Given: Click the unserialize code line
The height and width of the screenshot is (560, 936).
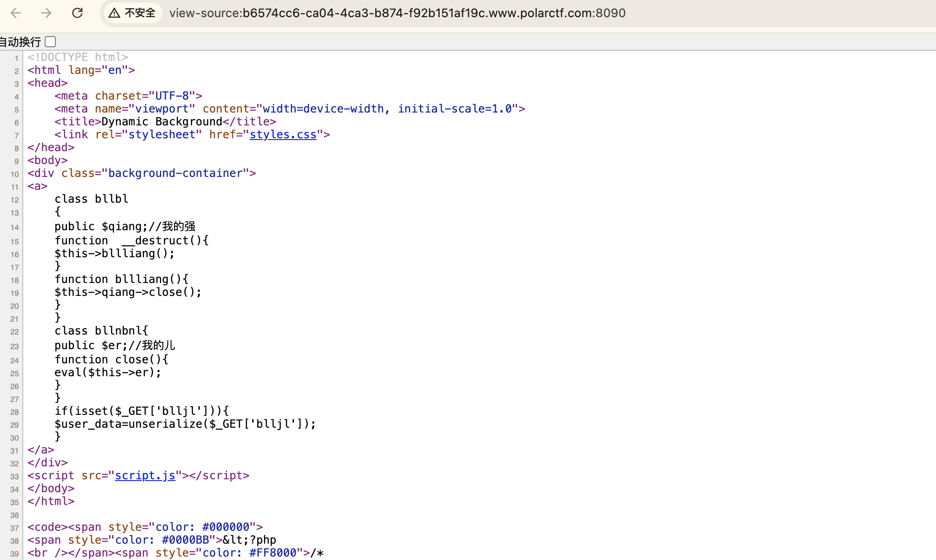Looking at the screenshot, I should [185, 424].
